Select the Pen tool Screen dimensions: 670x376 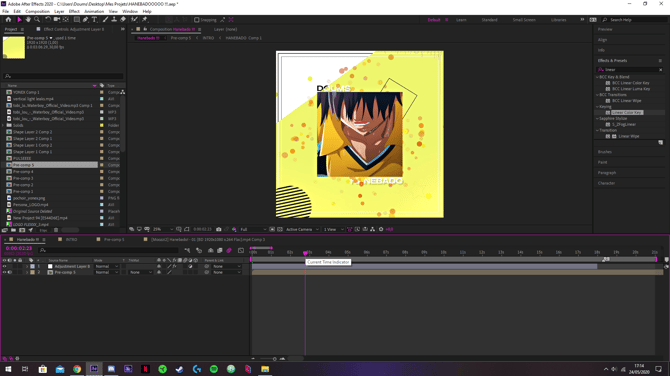(85, 20)
